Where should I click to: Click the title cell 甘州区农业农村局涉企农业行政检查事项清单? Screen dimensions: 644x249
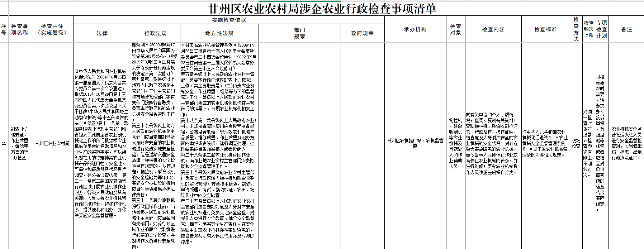[322, 8]
